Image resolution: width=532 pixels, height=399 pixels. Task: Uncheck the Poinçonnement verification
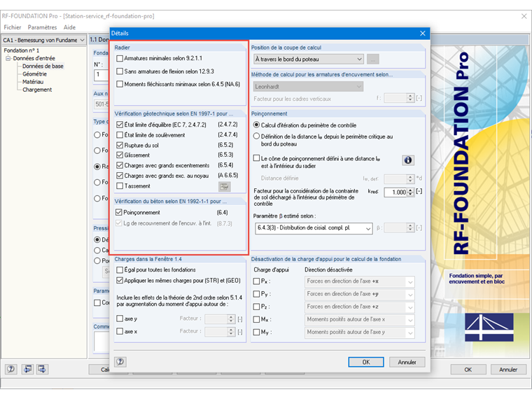(x=119, y=212)
